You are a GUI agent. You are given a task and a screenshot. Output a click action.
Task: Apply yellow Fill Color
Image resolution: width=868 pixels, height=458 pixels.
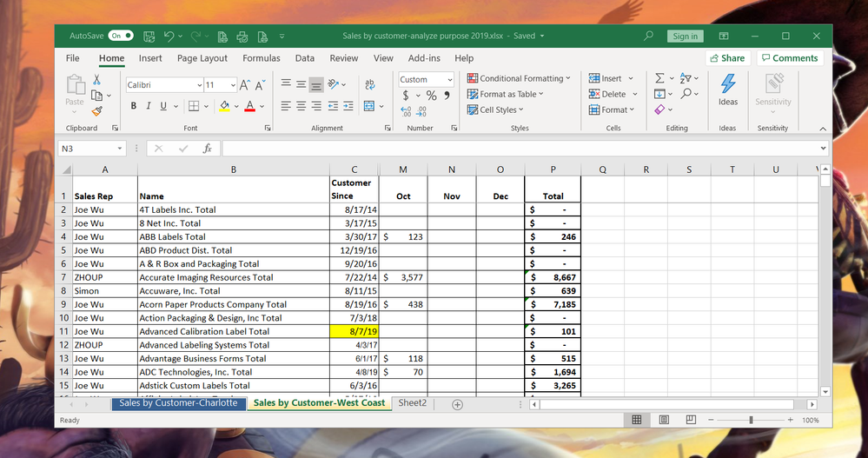pyautogui.click(x=225, y=106)
